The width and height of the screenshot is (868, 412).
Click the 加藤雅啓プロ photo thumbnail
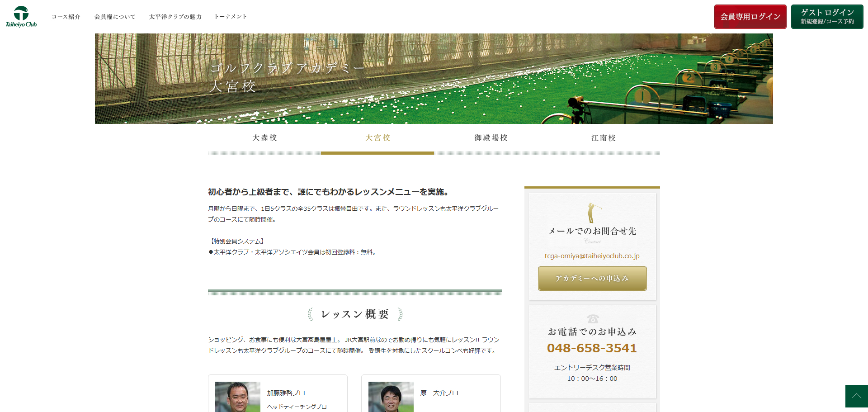238,397
